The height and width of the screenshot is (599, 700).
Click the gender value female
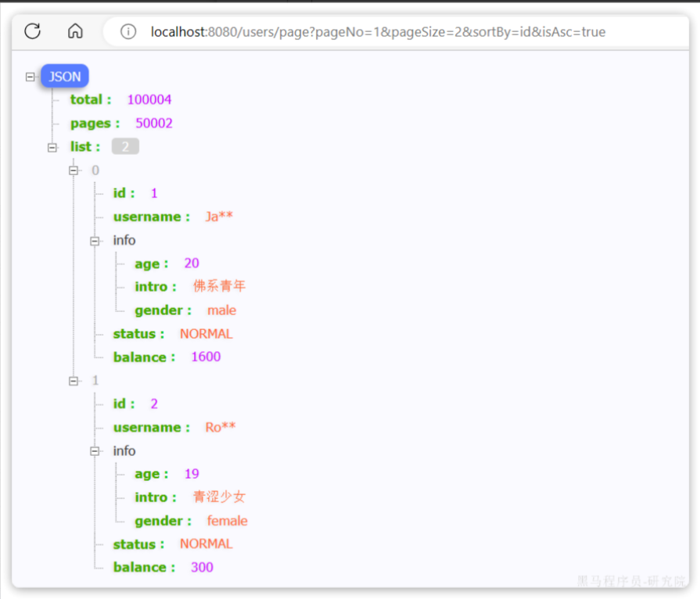227,521
